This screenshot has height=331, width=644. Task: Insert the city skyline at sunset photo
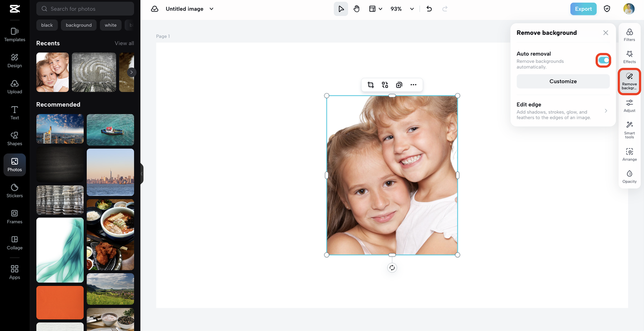[110, 172]
